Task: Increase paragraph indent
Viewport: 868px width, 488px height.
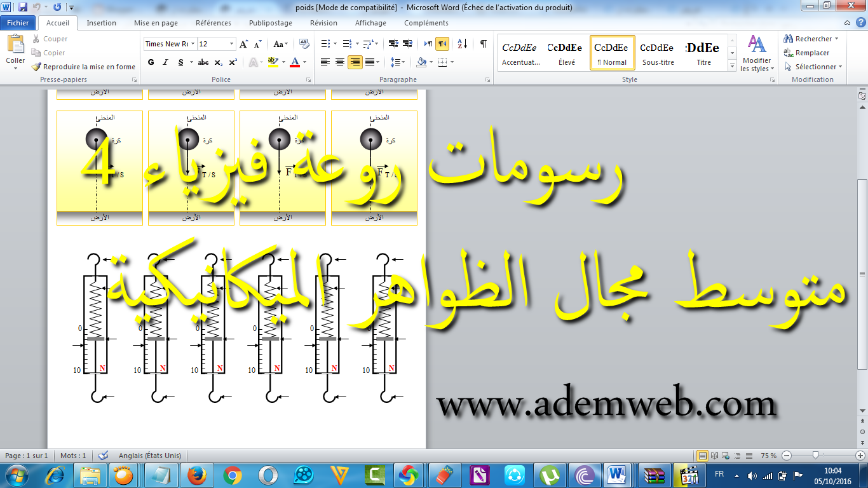Action: [x=407, y=44]
